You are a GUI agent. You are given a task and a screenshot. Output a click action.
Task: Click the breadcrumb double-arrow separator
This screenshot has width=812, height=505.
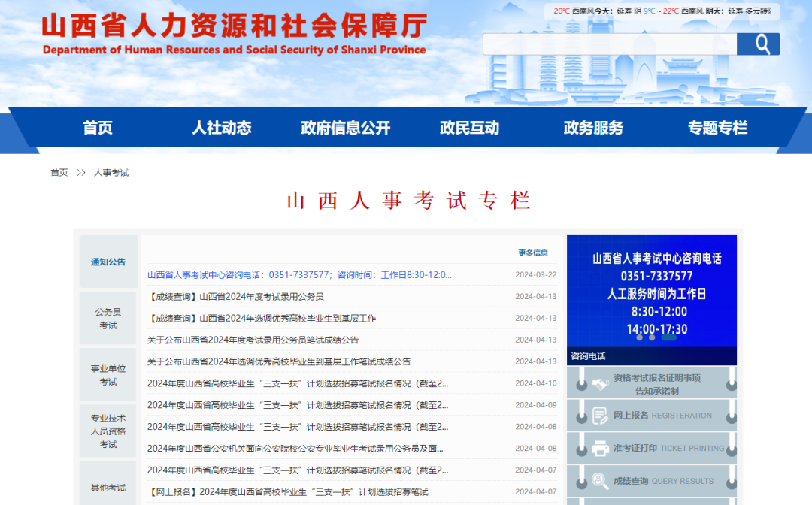click(81, 173)
